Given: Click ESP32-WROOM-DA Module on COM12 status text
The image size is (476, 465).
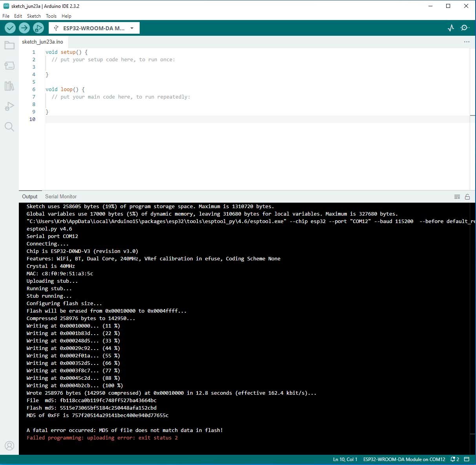Looking at the screenshot, I should click(404, 459).
